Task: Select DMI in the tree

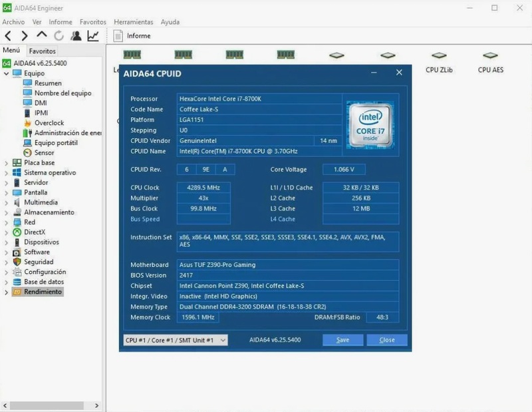Action: 41,103
